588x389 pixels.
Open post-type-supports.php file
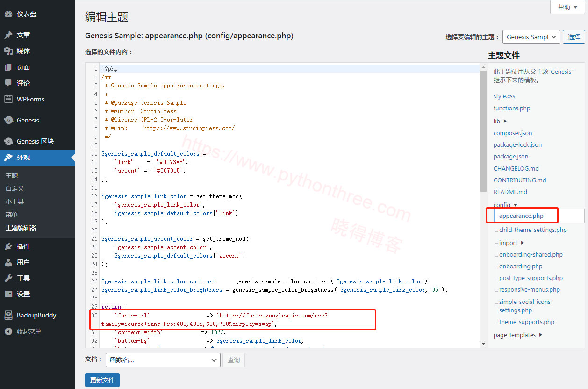pyautogui.click(x=531, y=278)
